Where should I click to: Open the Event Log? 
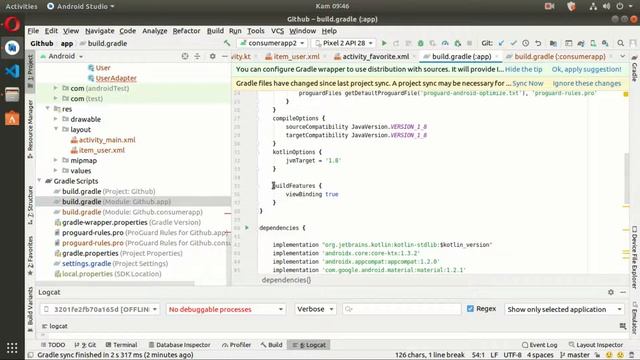[539, 345]
